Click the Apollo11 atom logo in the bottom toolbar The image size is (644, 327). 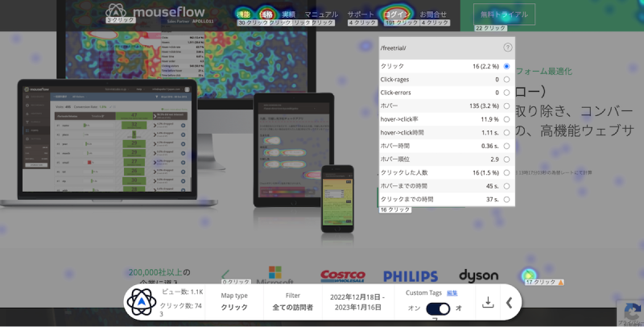(142, 302)
